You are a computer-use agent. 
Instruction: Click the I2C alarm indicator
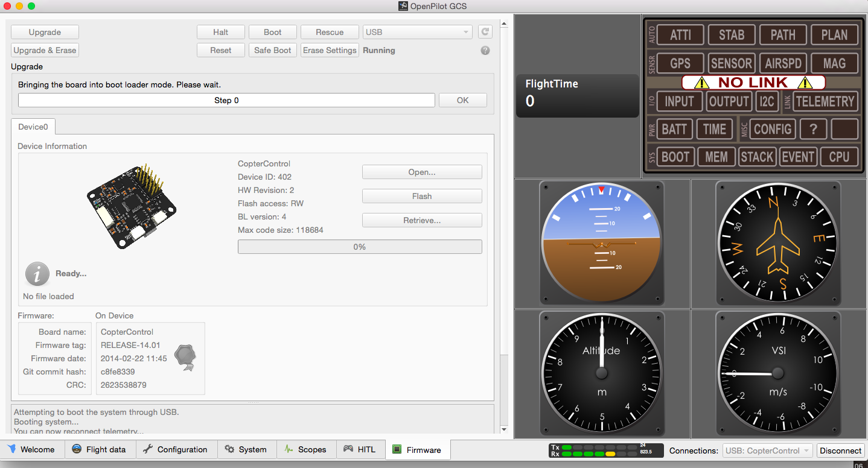coord(767,101)
